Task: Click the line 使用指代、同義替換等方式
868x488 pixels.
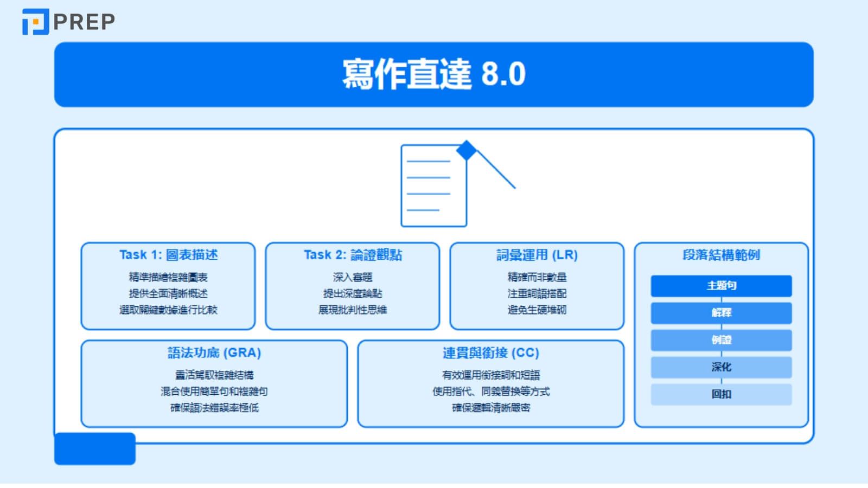Action: tap(491, 391)
